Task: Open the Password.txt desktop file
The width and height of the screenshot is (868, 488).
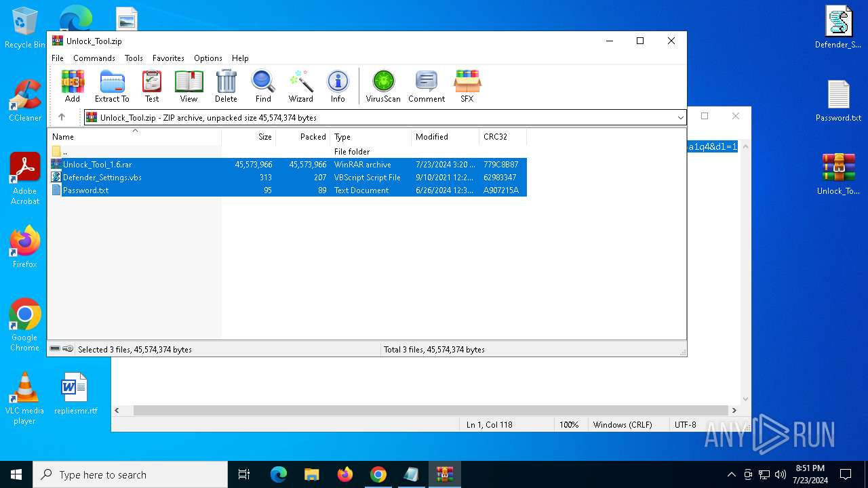Action: click(x=838, y=101)
